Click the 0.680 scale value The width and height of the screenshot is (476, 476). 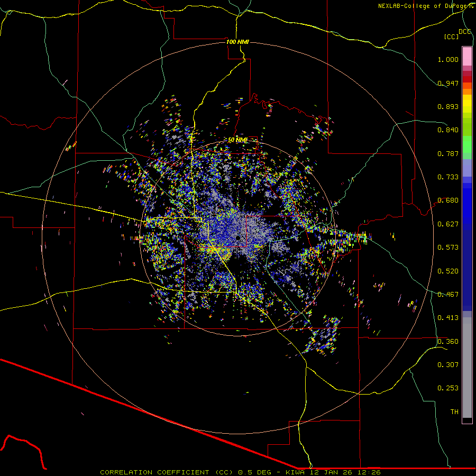pos(448,200)
